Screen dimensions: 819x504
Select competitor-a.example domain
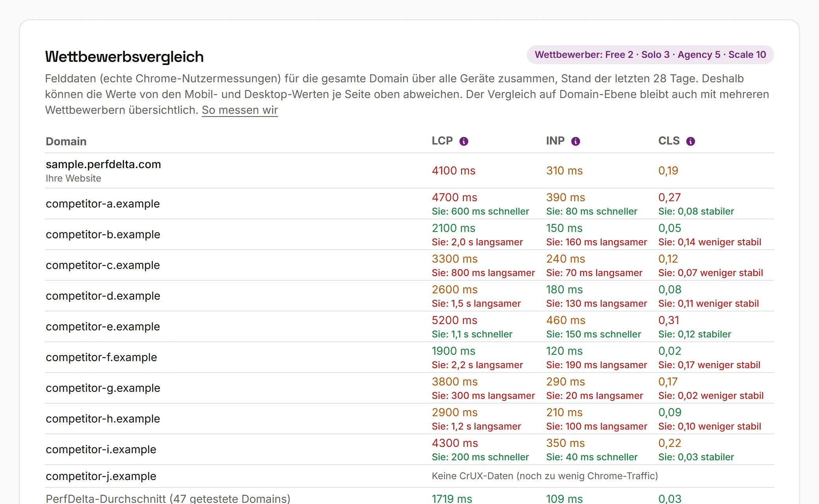pyautogui.click(x=103, y=204)
